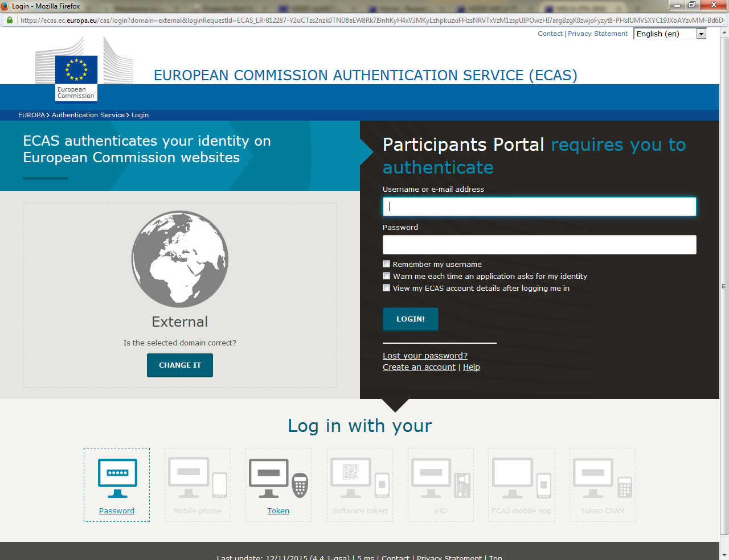The height and width of the screenshot is (560, 729).
Task: Click the Firefox icon in title bar
Action: 5,6
